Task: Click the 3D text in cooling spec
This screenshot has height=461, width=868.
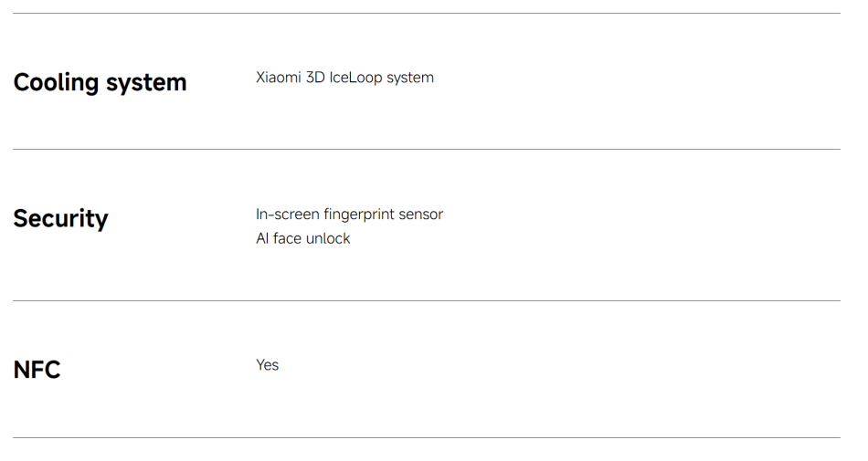Action: 315,78
